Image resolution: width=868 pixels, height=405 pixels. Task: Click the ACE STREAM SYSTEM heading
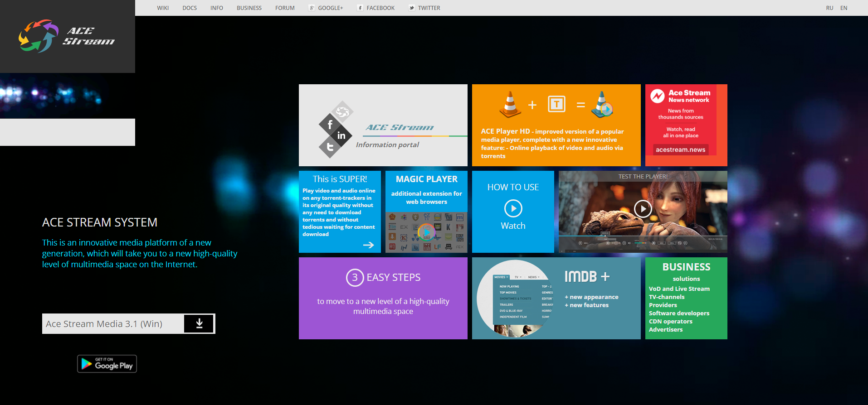tap(100, 222)
